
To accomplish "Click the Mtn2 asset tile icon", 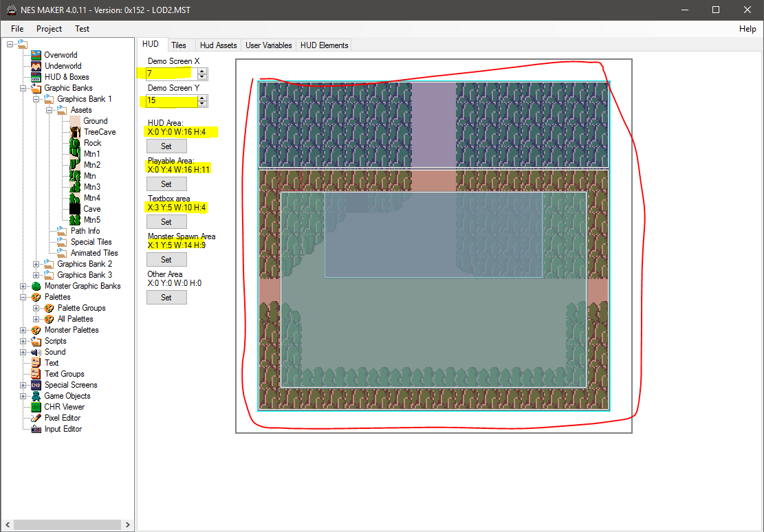I will [x=75, y=165].
